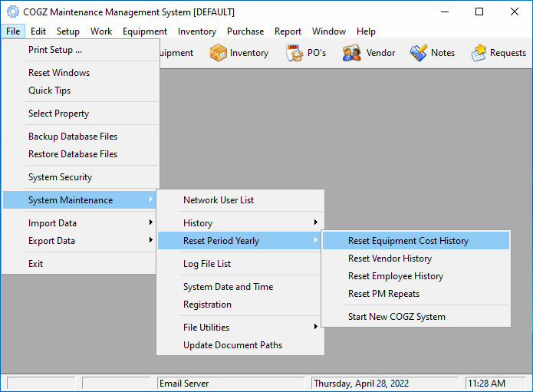
Task: Minimize the COGZ window
Action: click(445, 12)
